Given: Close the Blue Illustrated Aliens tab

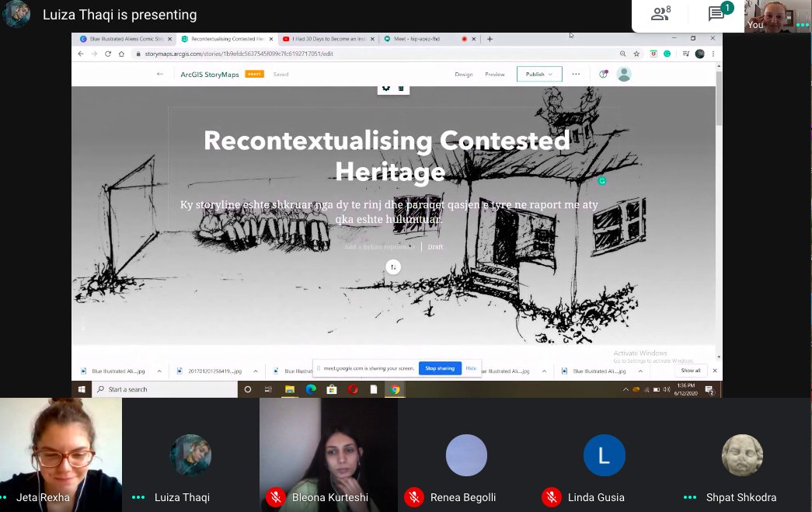Looking at the screenshot, I should coord(169,39).
